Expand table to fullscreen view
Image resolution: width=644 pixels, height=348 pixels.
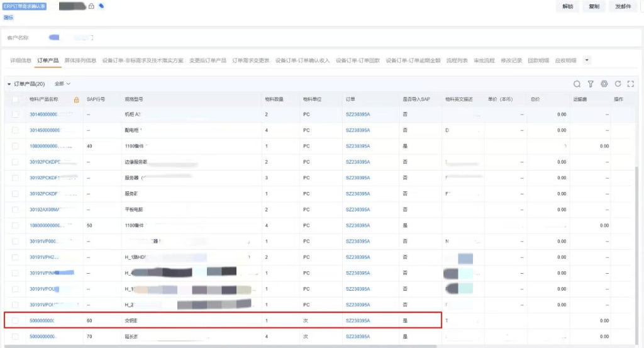[631, 84]
